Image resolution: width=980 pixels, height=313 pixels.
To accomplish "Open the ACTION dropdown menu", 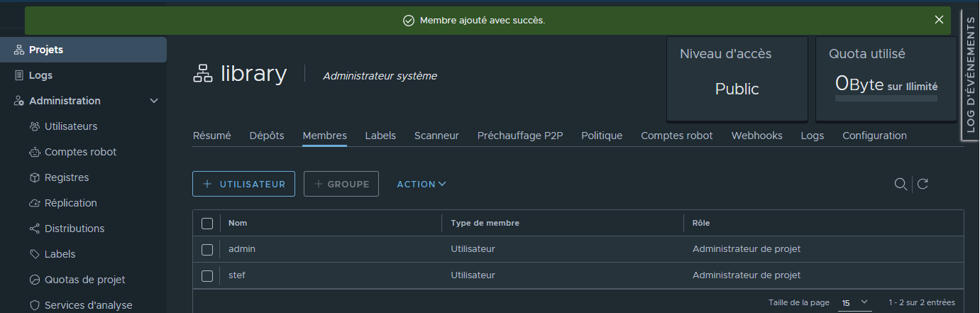I will click(422, 184).
